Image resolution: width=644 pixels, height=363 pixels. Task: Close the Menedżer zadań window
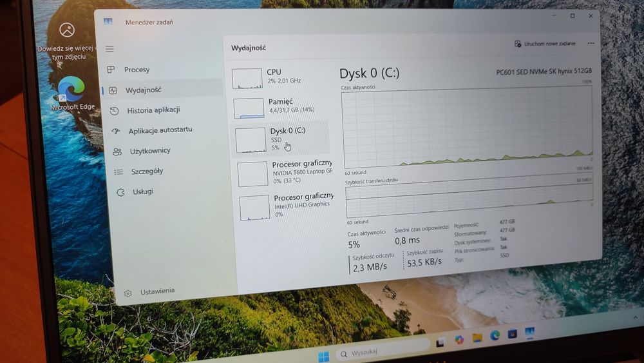click(x=591, y=16)
